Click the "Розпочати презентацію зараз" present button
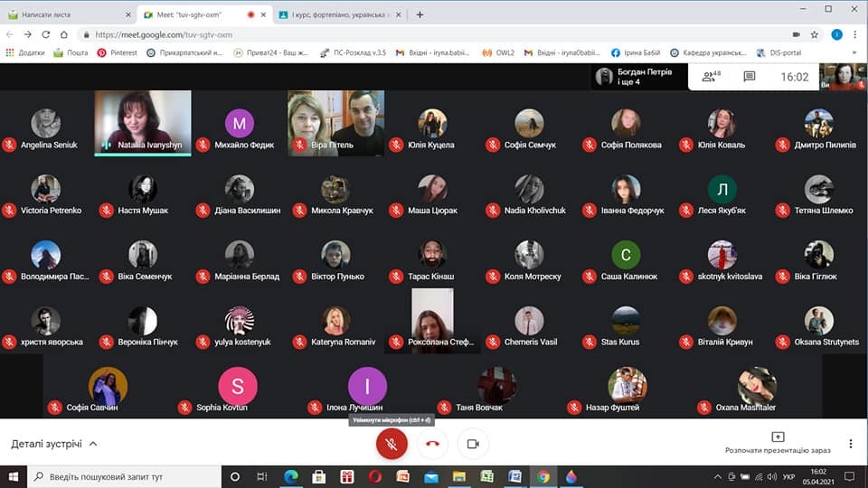The height and width of the screenshot is (488, 868). click(x=777, y=443)
